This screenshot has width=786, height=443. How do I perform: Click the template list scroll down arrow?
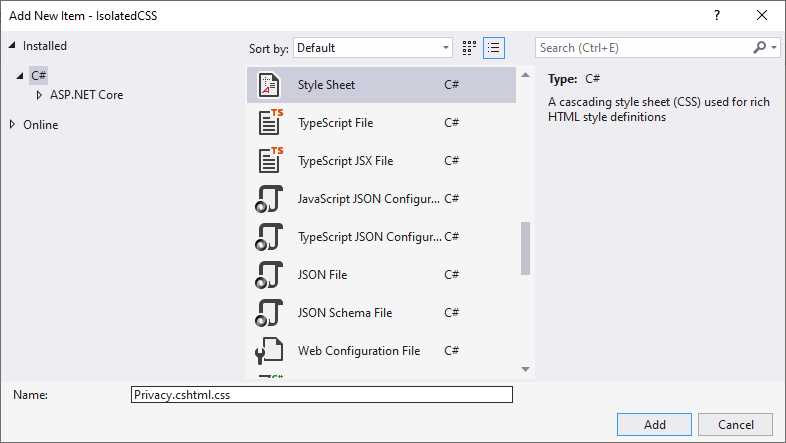[525, 369]
